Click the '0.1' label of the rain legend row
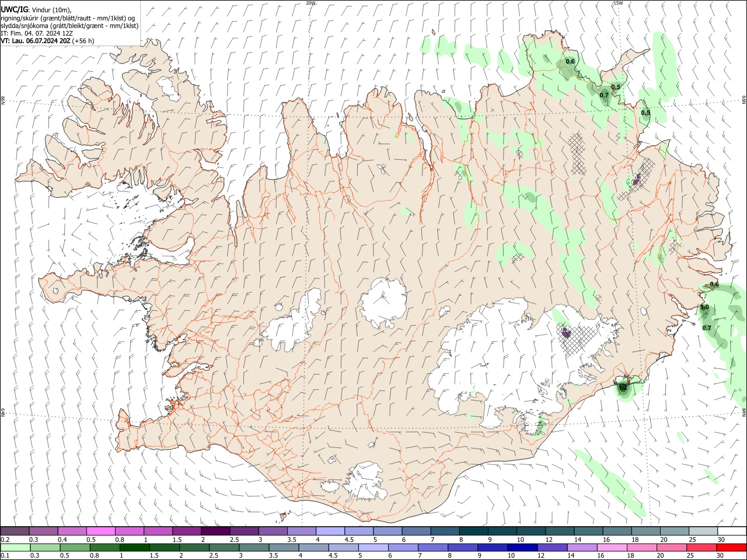 pos(5,556)
